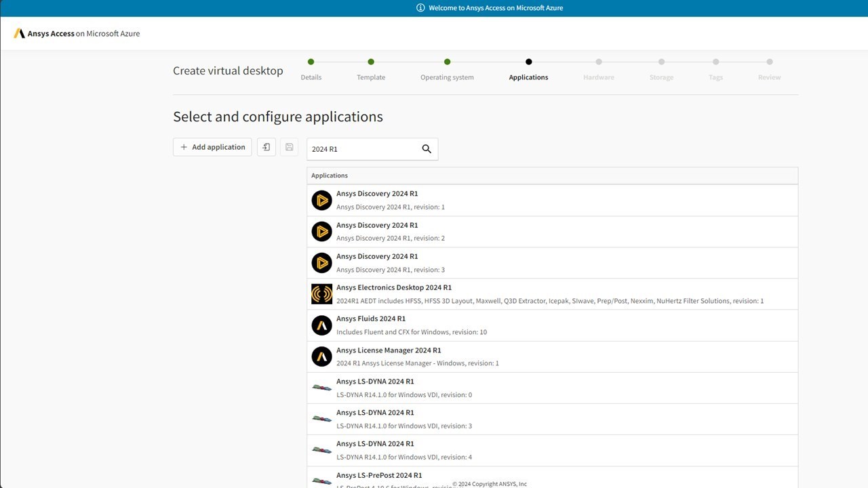This screenshot has width=868, height=488.
Task: Select Ansys Discovery 2024 R1 revision 3 description
Action: [x=391, y=270]
